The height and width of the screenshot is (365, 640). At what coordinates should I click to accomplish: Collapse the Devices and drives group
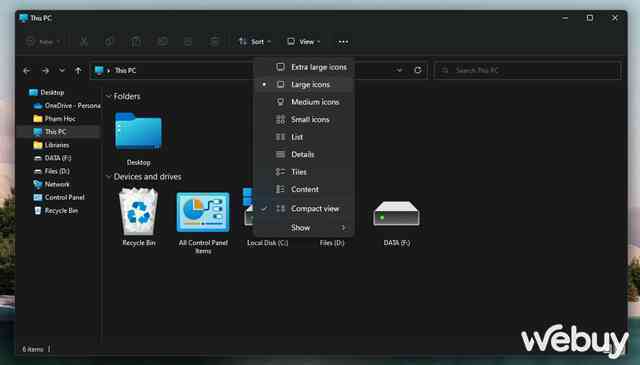click(109, 177)
